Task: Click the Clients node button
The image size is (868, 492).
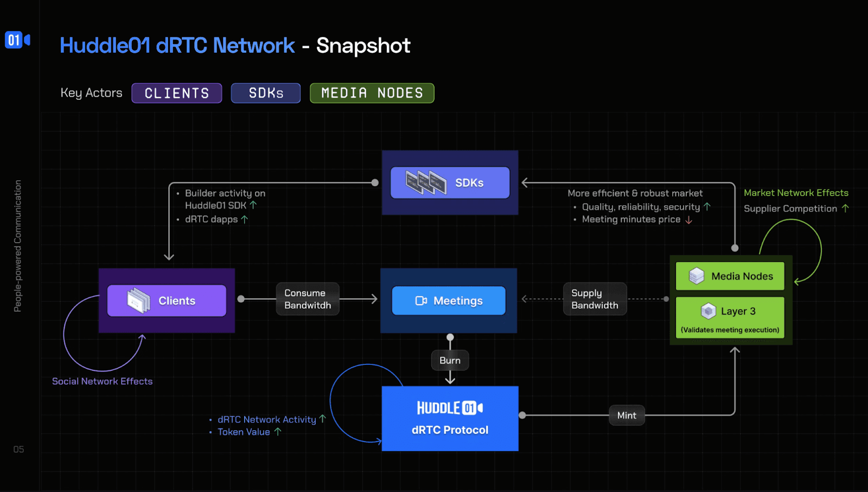Action: 167,301
